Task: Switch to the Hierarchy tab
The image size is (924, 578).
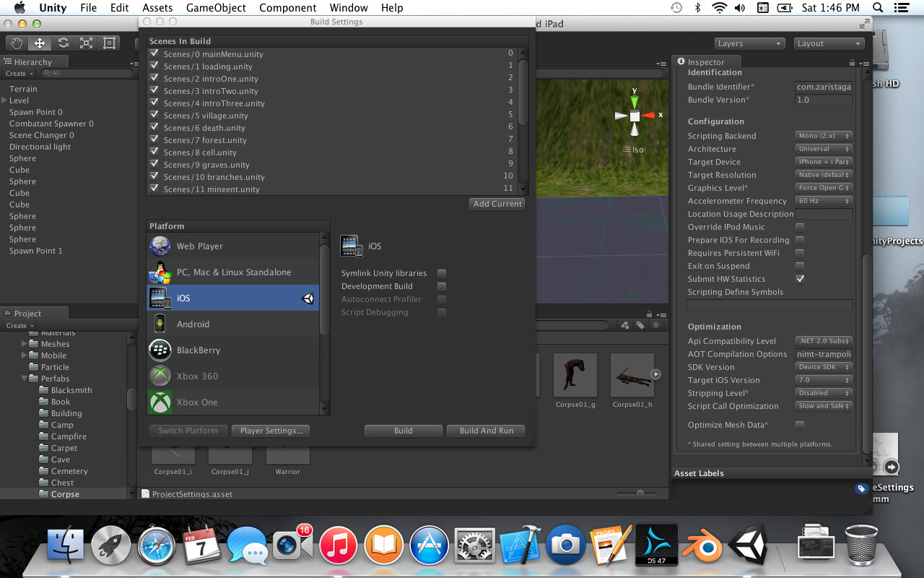Action: coord(34,62)
